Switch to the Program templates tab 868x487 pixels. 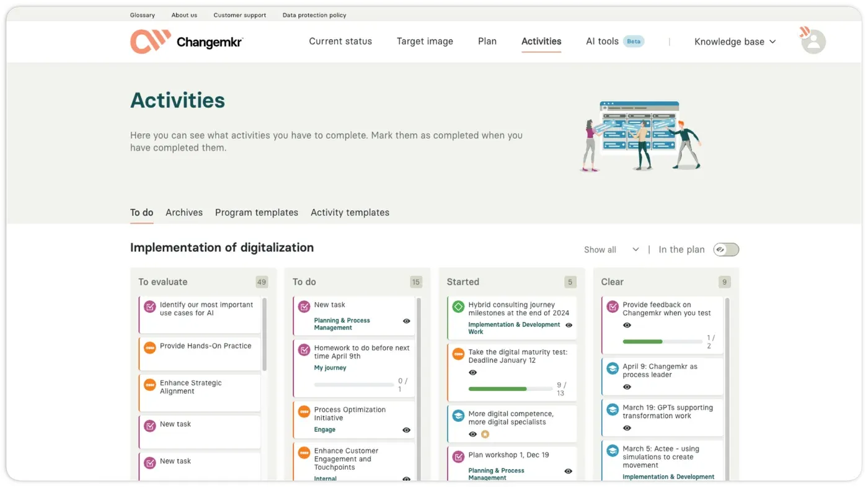coord(257,212)
